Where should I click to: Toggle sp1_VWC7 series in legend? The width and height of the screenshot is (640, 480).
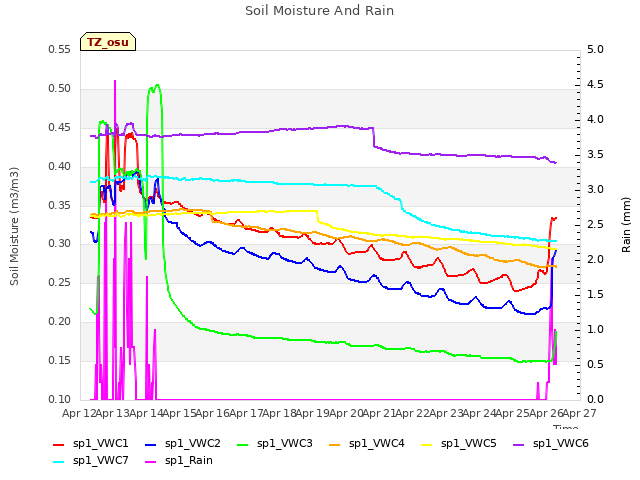pyautogui.click(x=91, y=461)
